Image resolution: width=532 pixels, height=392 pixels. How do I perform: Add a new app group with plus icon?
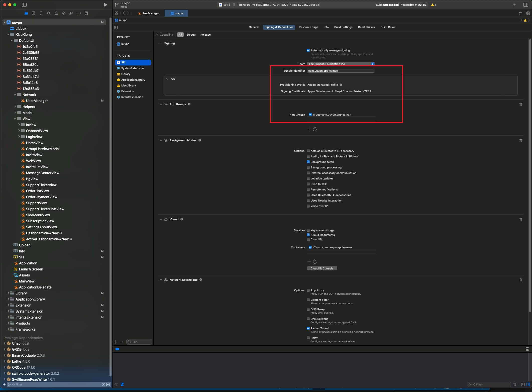[x=309, y=129]
